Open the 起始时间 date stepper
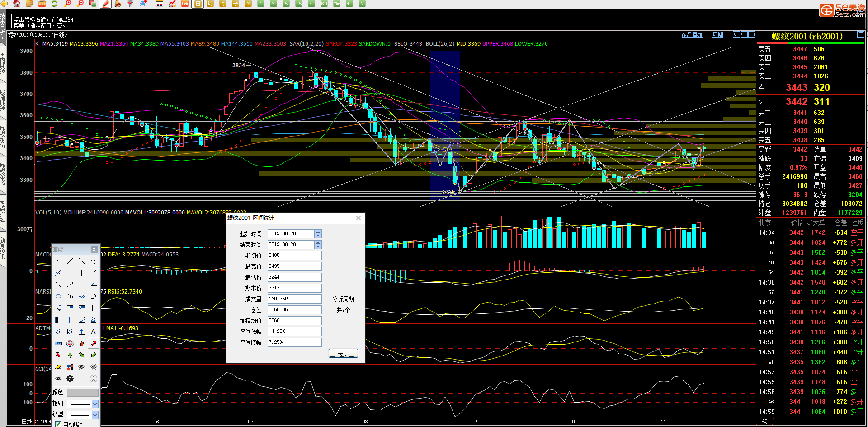 [318, 233]
